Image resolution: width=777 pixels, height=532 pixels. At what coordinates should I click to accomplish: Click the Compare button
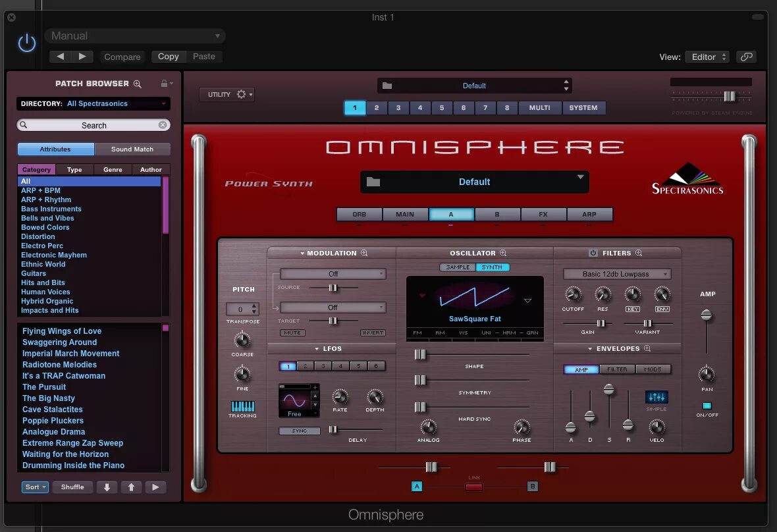pos(122,57)
